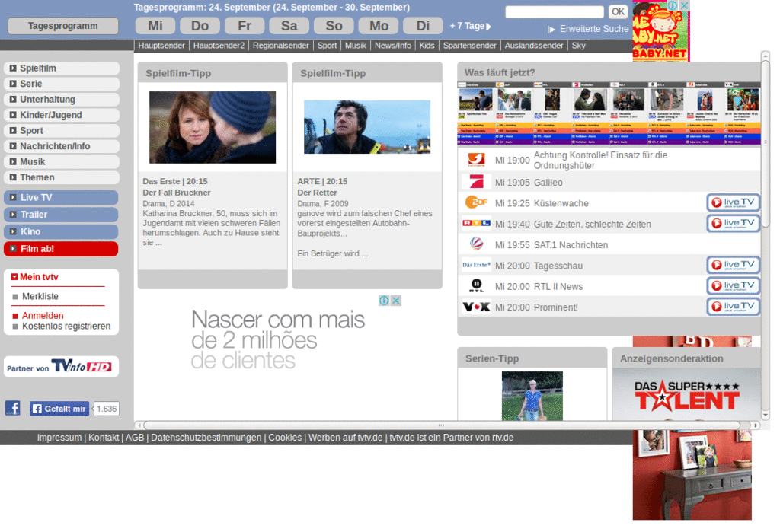Viewport: 780px width, 532px height.
Task: Open the Kino section
Action: pyautogui.click(x=61, y=231)
